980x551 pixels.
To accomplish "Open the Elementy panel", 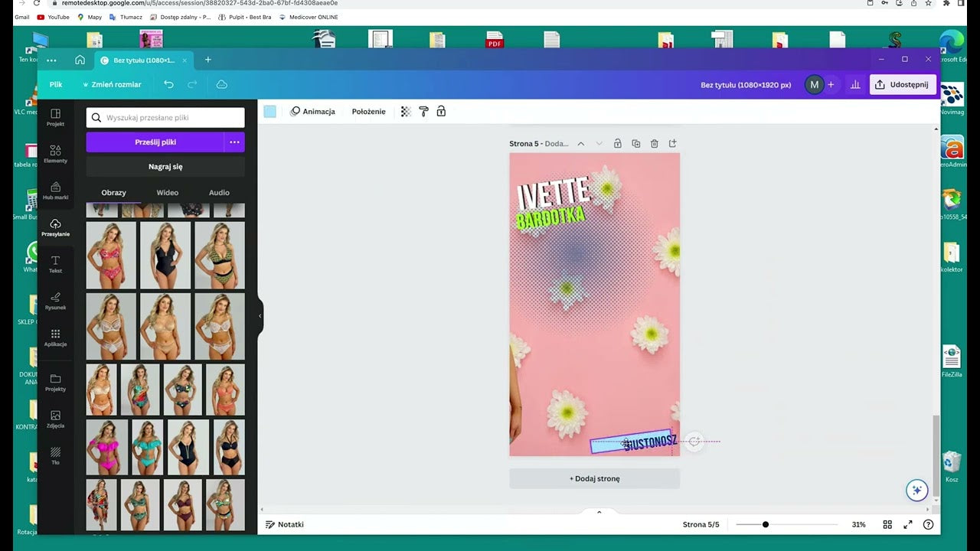I will click(x=55, y=154).
